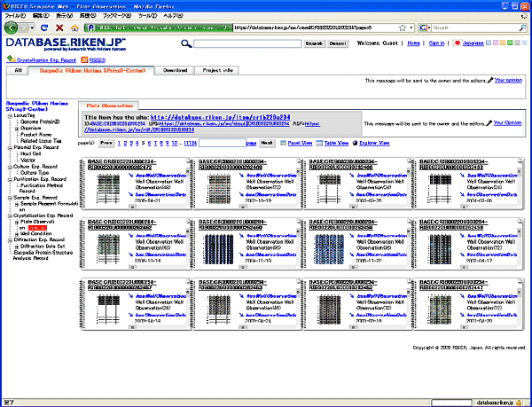Open the Download tab

176,69
